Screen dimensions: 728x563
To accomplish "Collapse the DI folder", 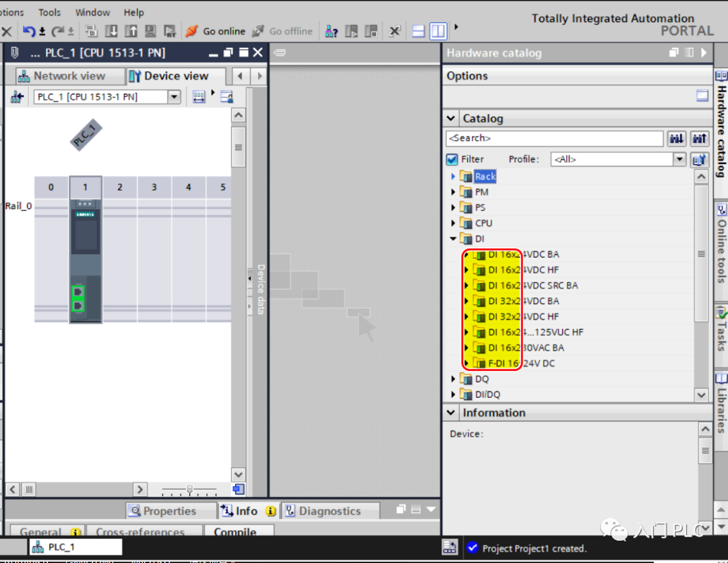I will coord(453,239).
